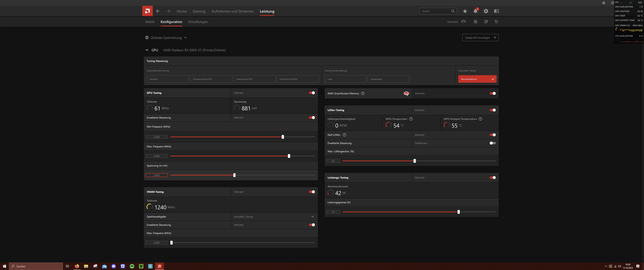Select the Übertaktung GPU preset button
The width and height of the screenshot is (644, 270).
coord(254,79)
